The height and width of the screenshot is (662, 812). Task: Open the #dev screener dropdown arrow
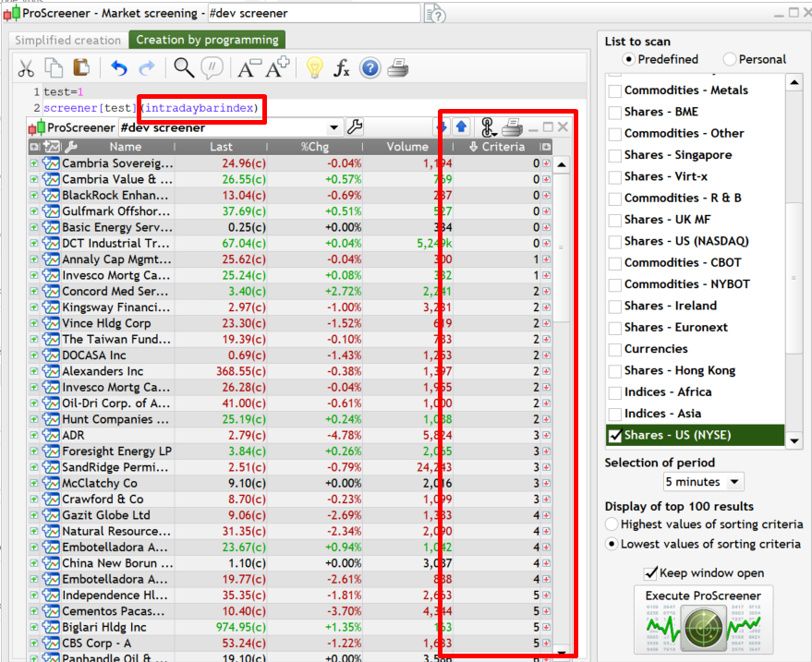(334, 127)
